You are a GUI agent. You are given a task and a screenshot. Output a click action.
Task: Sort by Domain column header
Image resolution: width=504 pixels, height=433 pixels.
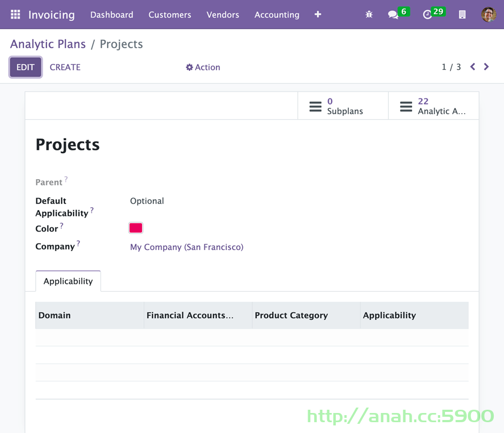89,315
